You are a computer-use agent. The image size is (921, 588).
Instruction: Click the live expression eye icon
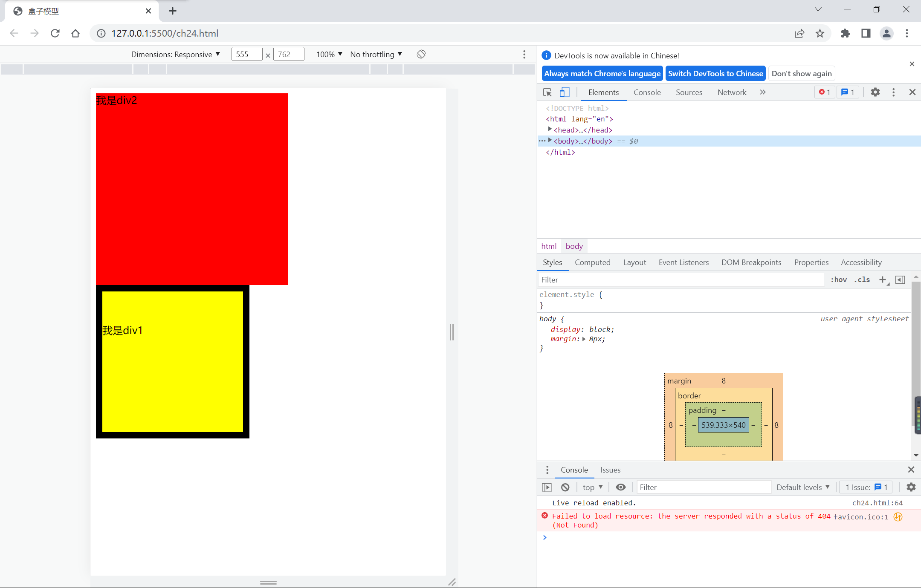[x=621, y=487]
